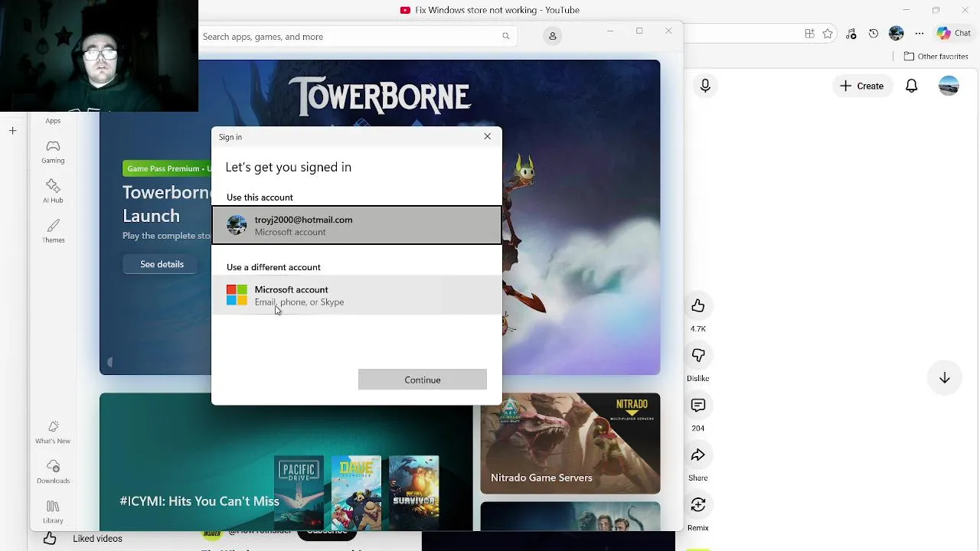Click the Continue button in Sign in dialog
Viewport: 980px width, 551px height.
[423, 380]
